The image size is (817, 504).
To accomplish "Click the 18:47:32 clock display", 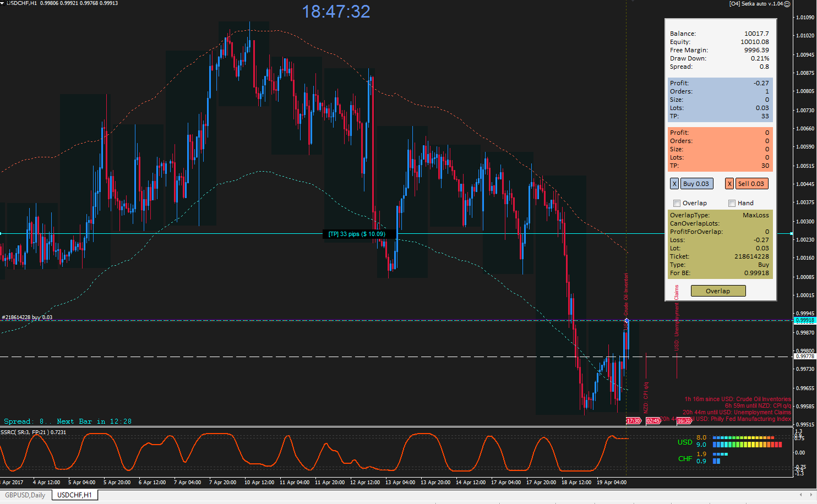I will point(336,11).
